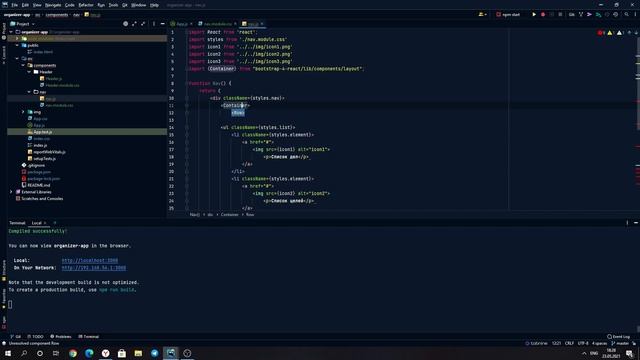Screen dimensions: 640x360
Task: Click the Stop square icon in toolbar
Action: coord(560,15)
